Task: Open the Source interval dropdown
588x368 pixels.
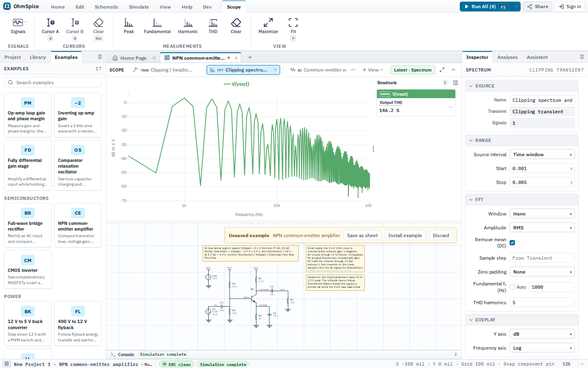Action: pos(542,155)
